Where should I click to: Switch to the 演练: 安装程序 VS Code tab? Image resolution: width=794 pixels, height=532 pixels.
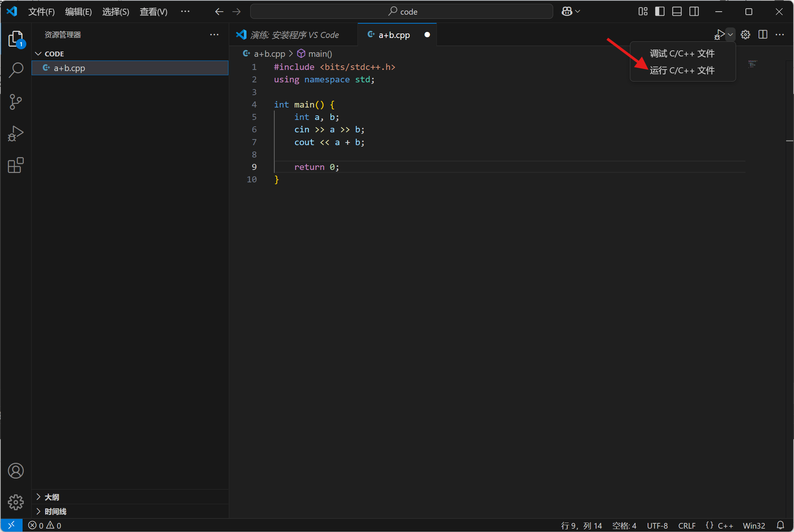coord(294,35)
